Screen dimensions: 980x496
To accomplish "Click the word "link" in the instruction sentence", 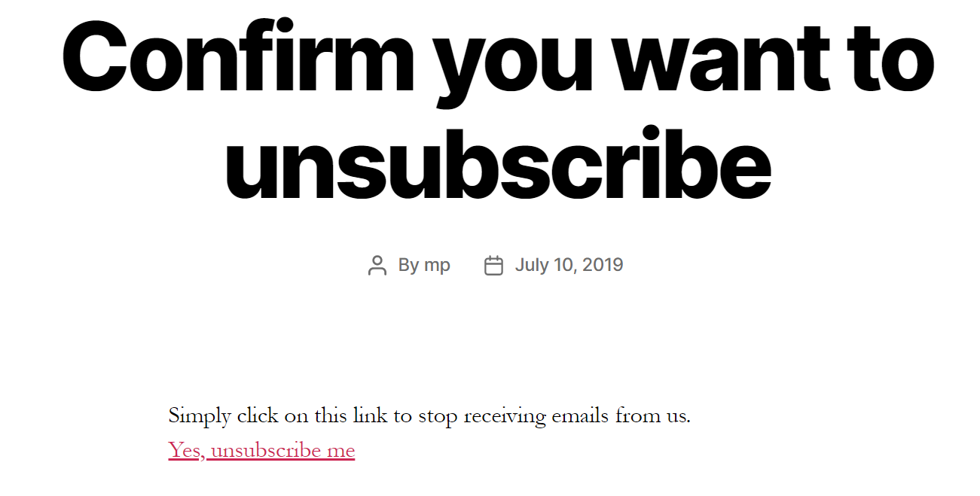I will click(x=366, y=415).
